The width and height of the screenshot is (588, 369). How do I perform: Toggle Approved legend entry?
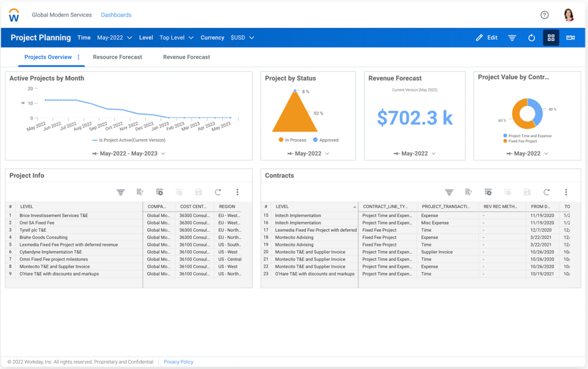325,140
